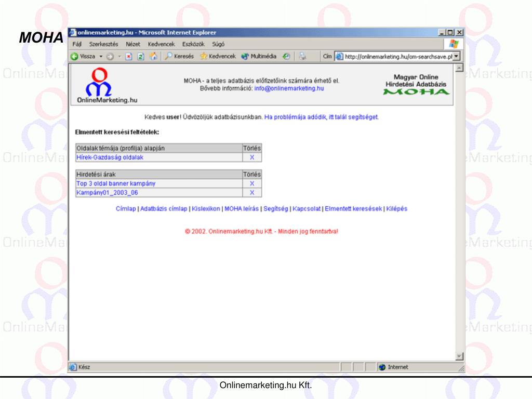Open the MOHA leírás link
Screen dimensions: 532x399
pyautogui.click(x=242, y=209)
